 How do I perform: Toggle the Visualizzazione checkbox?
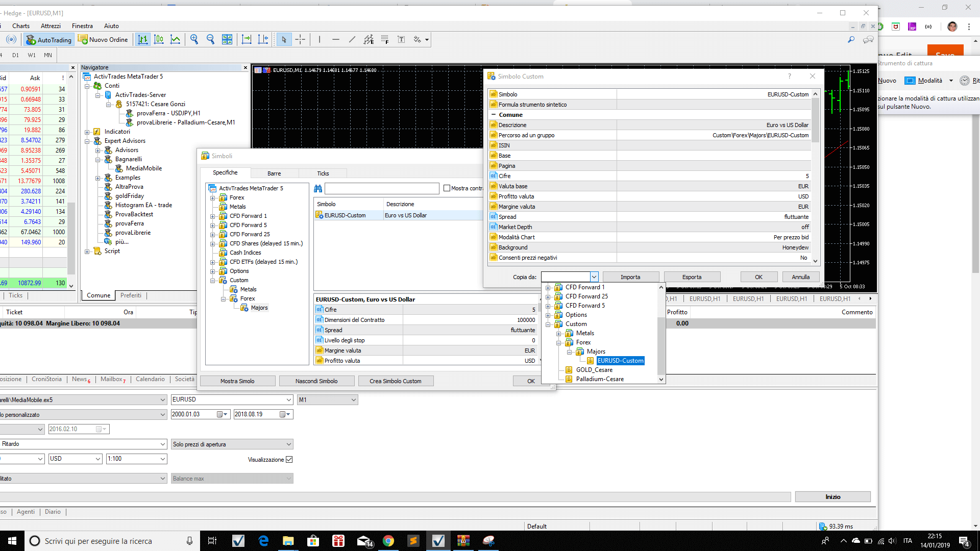coord(289,460)
